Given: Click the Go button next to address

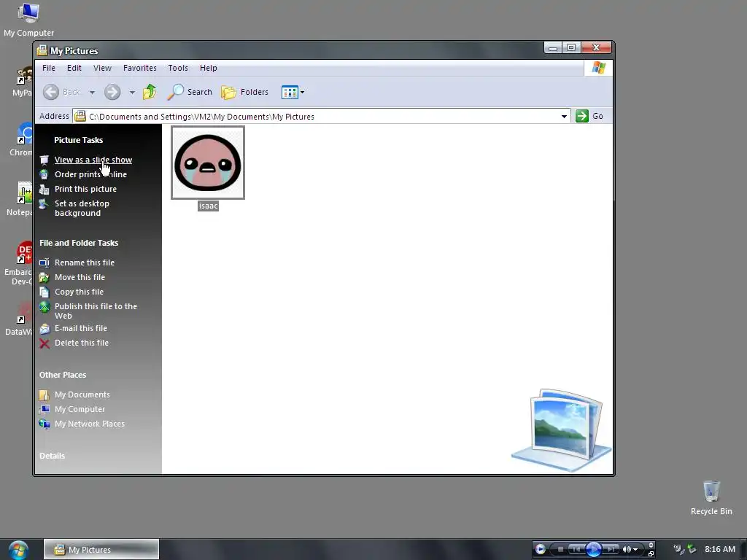Looking at the screenshot, I should 589,116.
